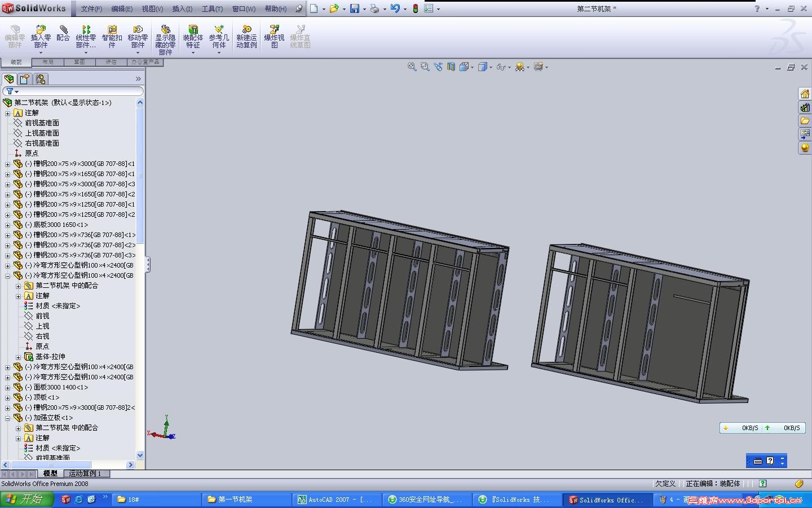Open the Options icon in top toolbar
Viewport: 812px width, 508px height.
pyautogui.click(x=429, y=8)
